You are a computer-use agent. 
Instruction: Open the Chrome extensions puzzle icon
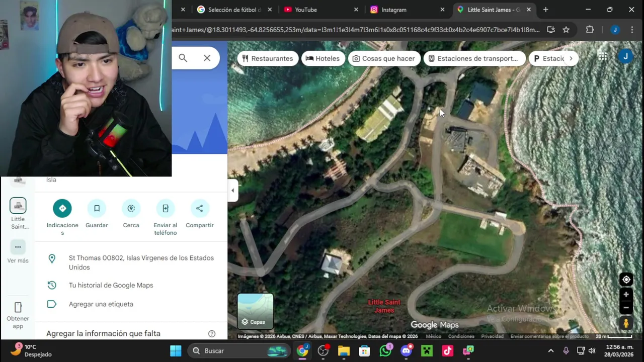click(590, 30)
